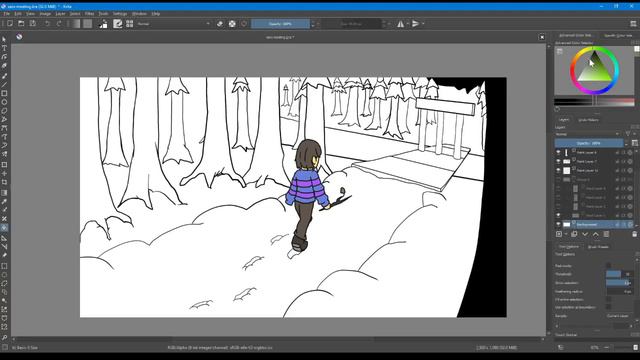640x360 pixels.
Task: Adjust the layer Opacity slider
Action: pyautogui.click(x=589, y=143)
